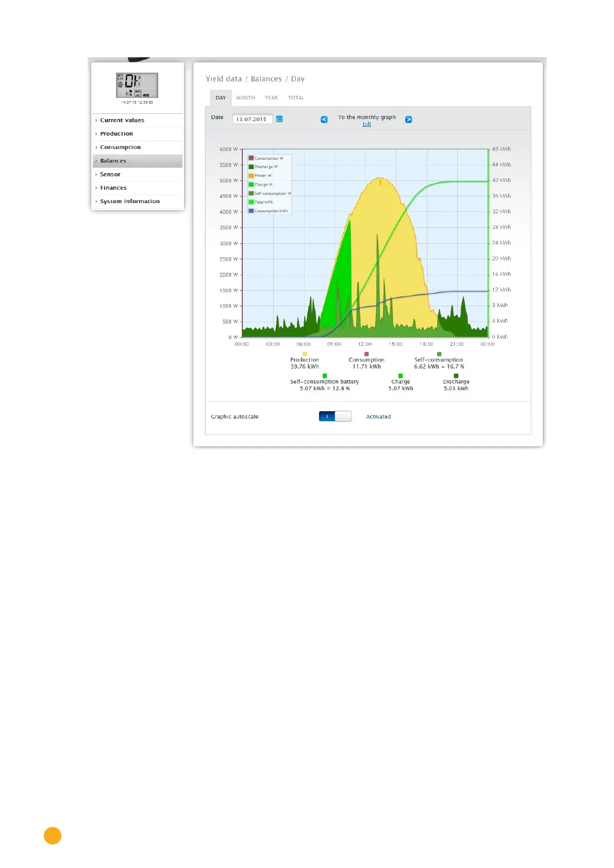Open the calendar date picker icon

click(x=279, y=119)
